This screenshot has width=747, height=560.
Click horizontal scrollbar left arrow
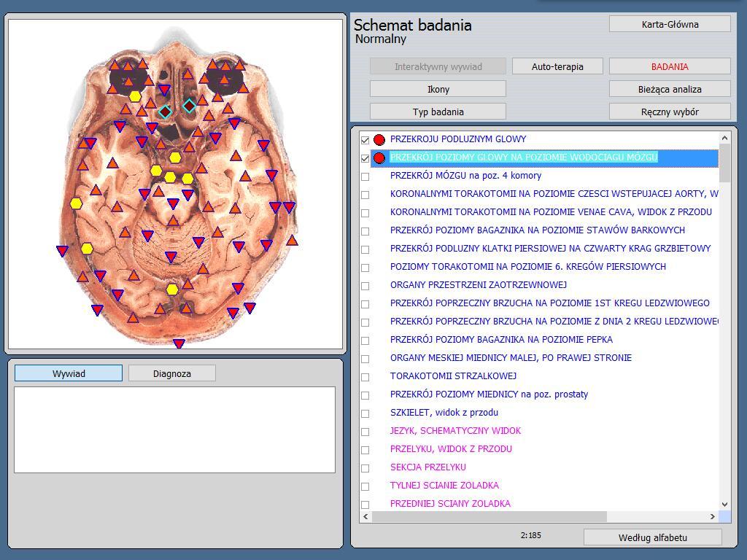point(366,516)
